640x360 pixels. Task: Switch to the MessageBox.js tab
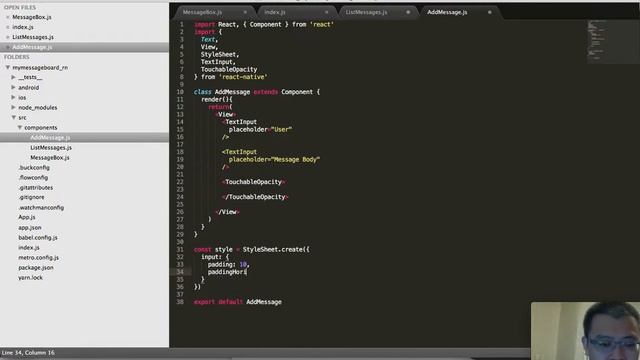point(203,12)
